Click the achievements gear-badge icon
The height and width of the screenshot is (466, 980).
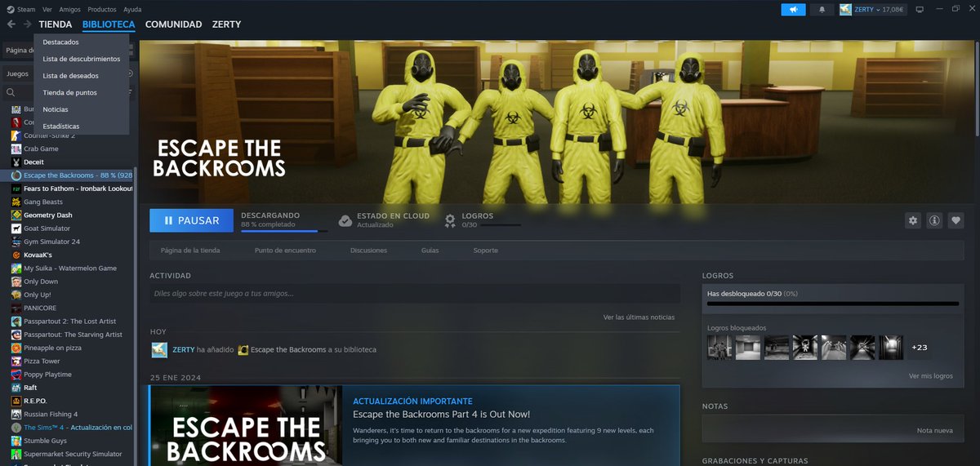click(x=450, y=220)
